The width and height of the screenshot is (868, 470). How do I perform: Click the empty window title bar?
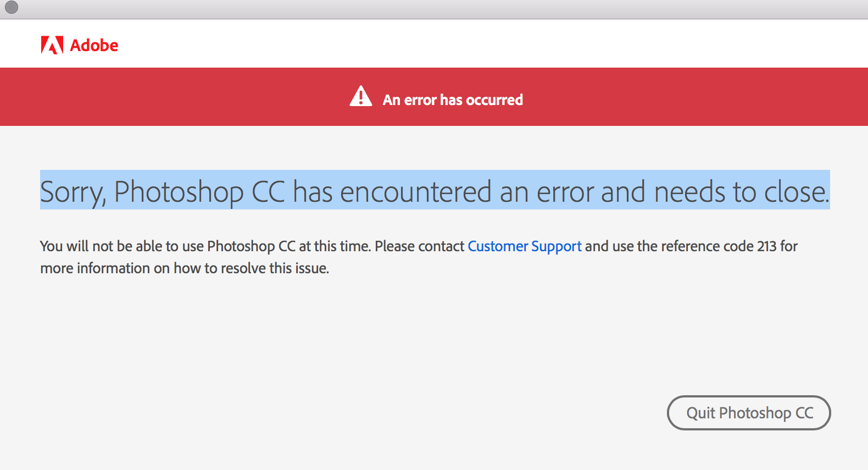point(434,9)
